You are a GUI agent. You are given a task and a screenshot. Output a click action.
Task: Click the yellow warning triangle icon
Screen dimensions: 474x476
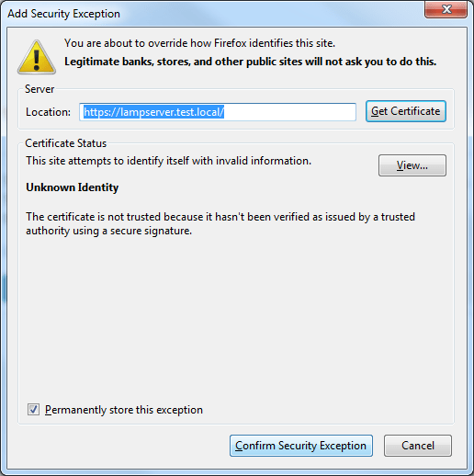coord(37,57)
